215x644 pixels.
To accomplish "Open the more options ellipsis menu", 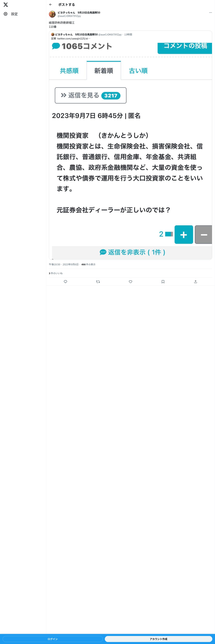I will point(210,13).
